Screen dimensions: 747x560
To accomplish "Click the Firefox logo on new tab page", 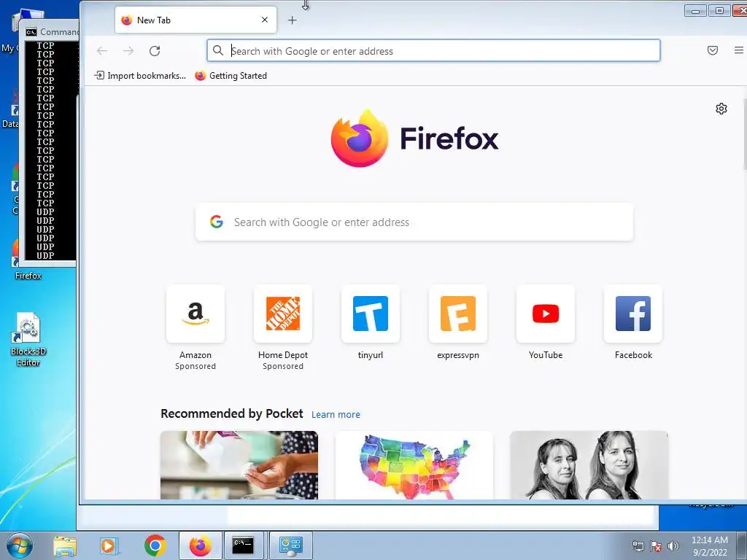I will (x=414, y=138).
